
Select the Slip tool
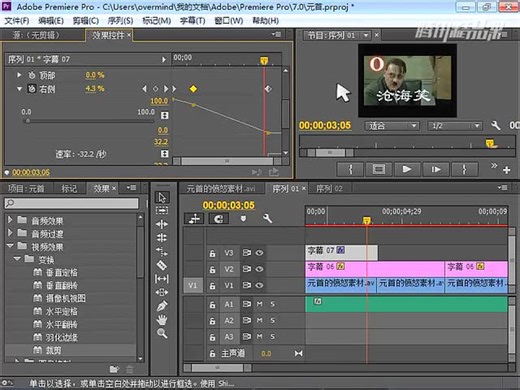coord(162,279)
